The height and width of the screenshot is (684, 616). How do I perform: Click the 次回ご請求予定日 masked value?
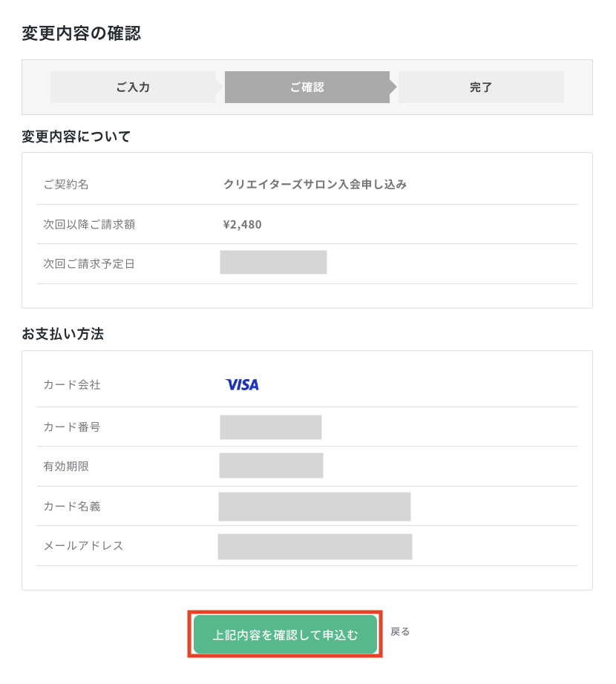click(x=273, y=262)
